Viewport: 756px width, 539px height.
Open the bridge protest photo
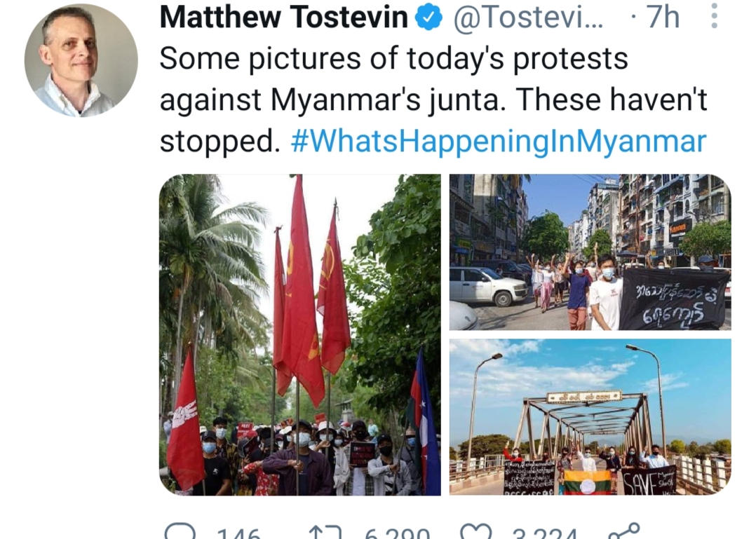pyautogui.click(x=590, y=417)
